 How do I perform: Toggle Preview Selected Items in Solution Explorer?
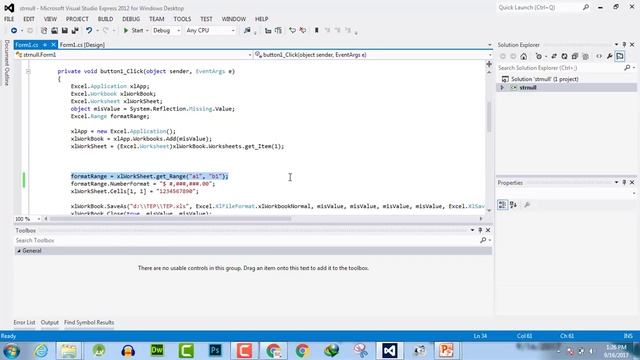click(620, 56)
